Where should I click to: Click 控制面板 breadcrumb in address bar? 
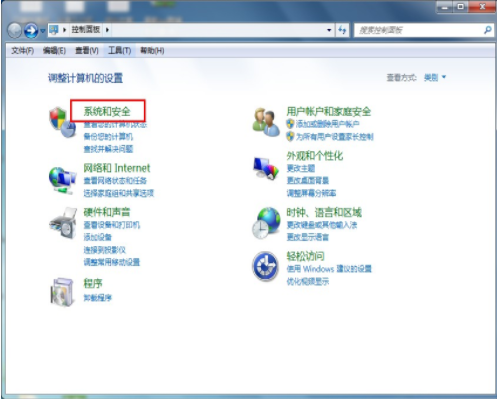pyautogui.click(x=86, y=30)
